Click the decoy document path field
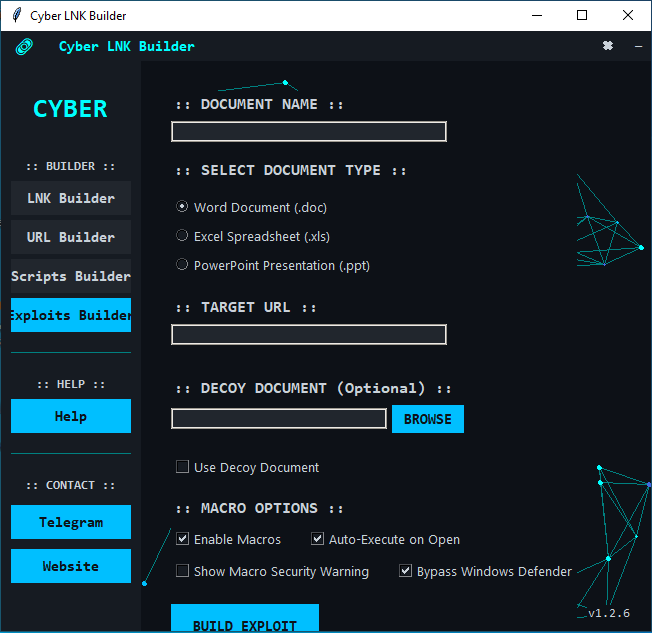Screen dimensions: 652x633 click(279, 418)
